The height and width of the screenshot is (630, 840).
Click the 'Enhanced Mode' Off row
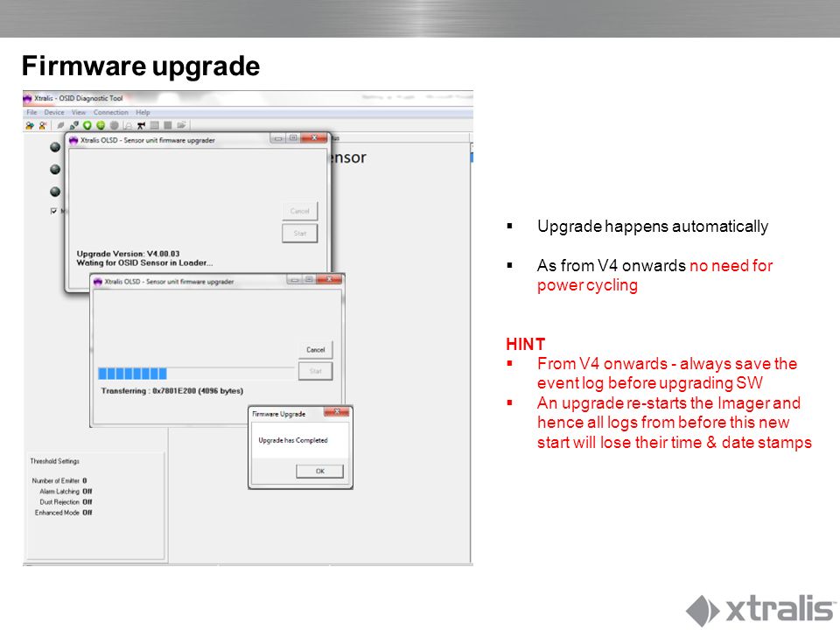click(x=64, y=514)
